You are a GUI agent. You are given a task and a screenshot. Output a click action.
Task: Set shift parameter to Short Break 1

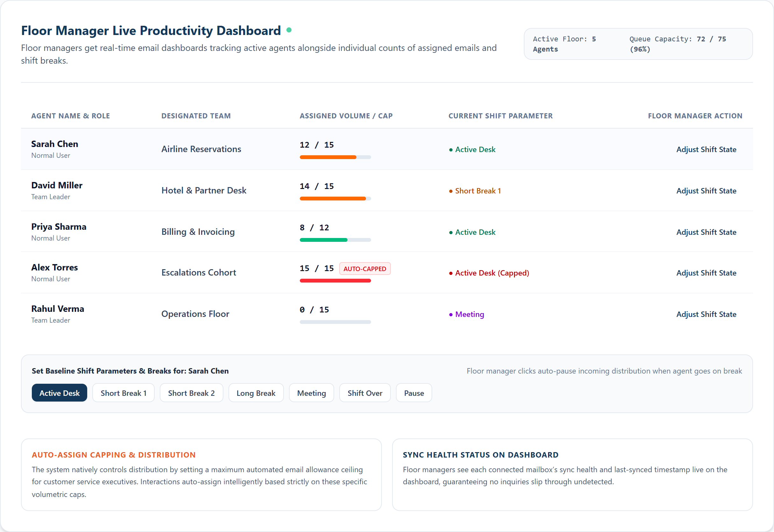coord(123,393)
